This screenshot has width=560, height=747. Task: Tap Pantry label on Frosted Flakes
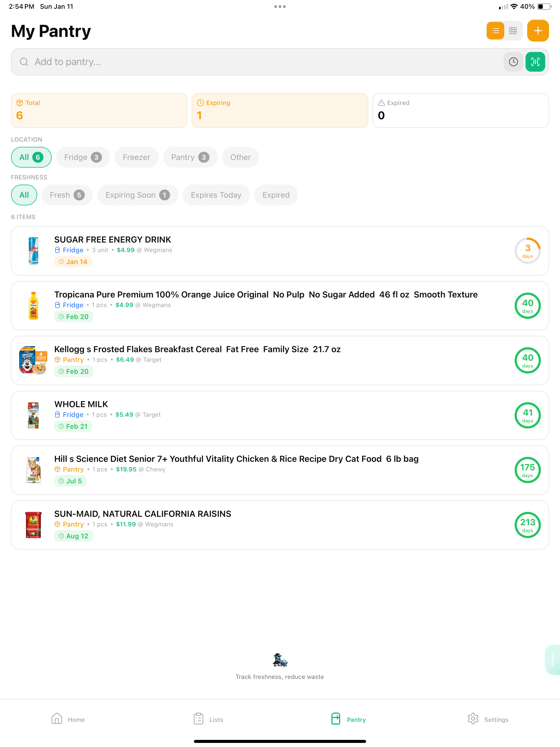click(x=69, y=360)
